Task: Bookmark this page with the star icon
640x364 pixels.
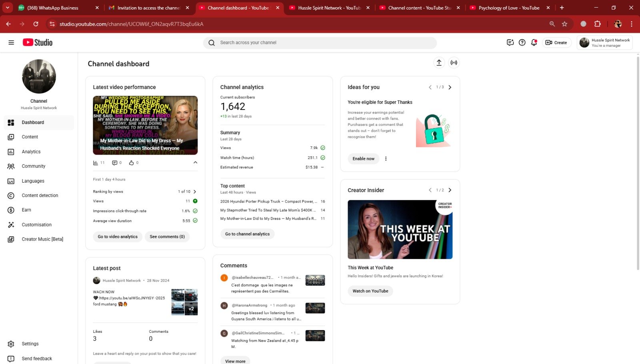Action: [564, 24]
